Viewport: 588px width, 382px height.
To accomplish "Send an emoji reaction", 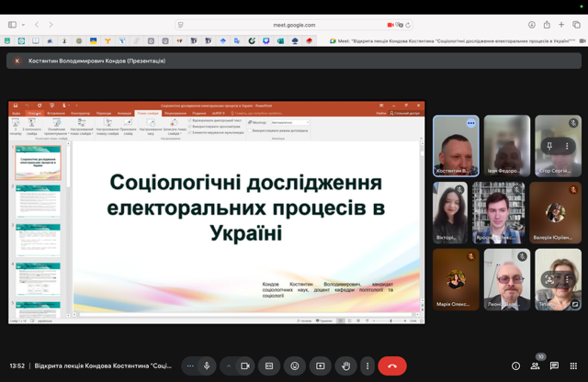I will click(295, 365).
